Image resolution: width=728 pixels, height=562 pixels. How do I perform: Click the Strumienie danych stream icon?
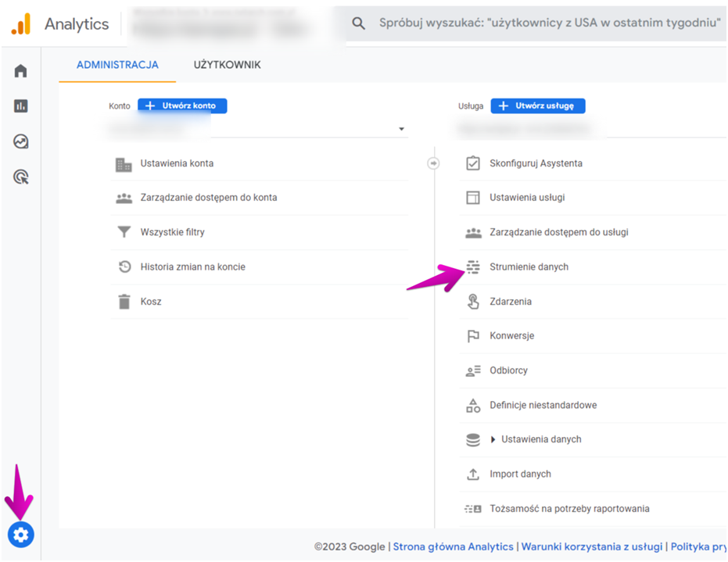(x=472, y=267)
